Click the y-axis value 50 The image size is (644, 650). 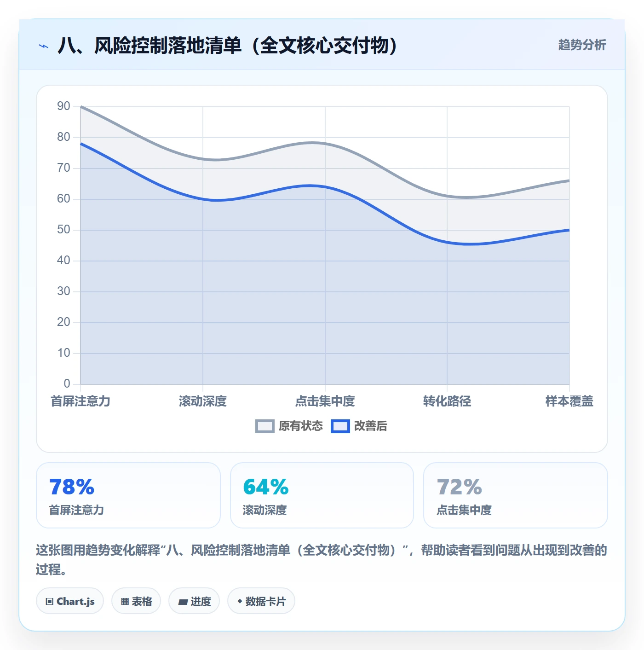pos(63,230)
